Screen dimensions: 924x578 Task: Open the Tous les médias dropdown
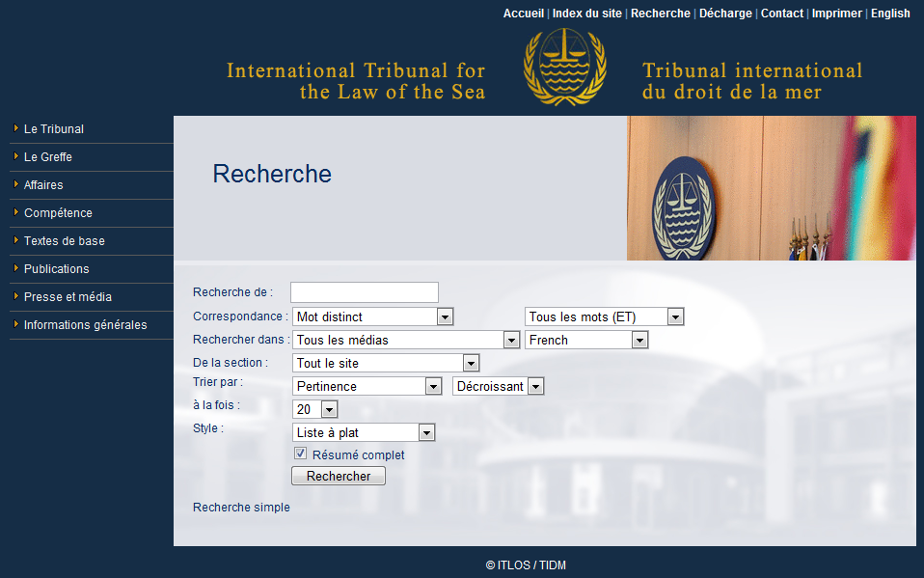(x=406, y=340)
